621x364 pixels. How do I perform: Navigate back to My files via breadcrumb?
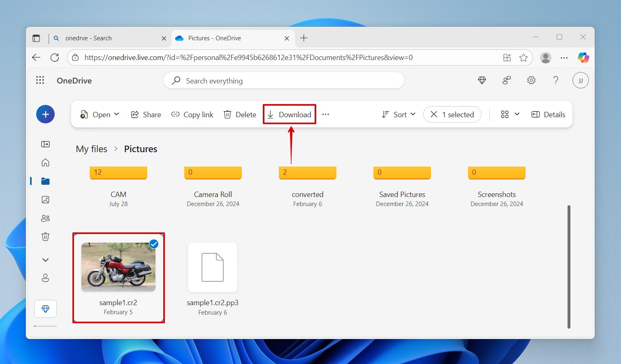click(x=91, y=149)
